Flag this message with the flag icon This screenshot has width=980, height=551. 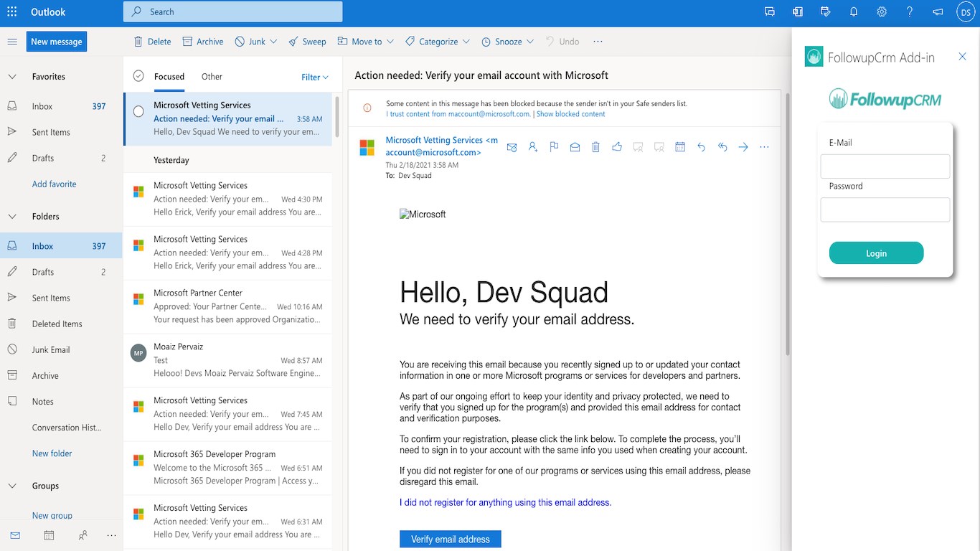(x=554, y=147)
